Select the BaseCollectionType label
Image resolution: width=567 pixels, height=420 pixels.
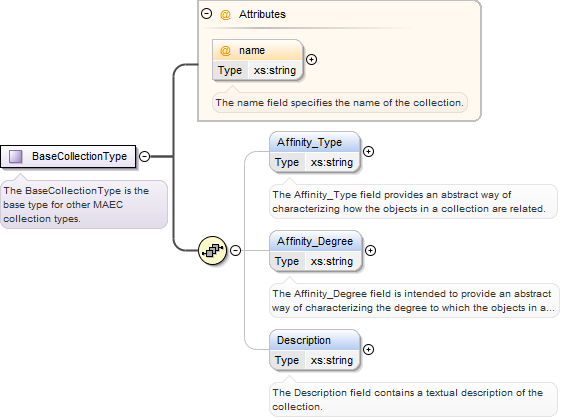[80, 156]
